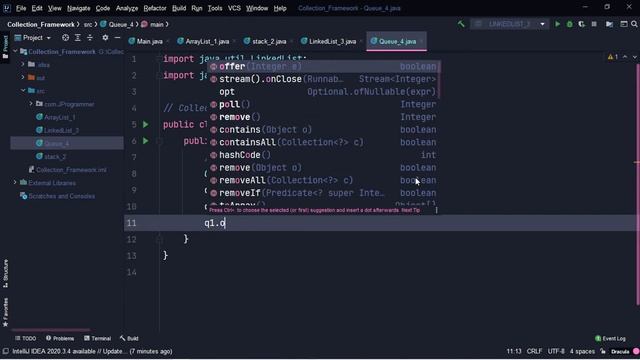This screenshot has width=640, height=360.
Task: Open Search Everywhere magnifier icon
Action: pyautogui.click(x=634, y=24)
